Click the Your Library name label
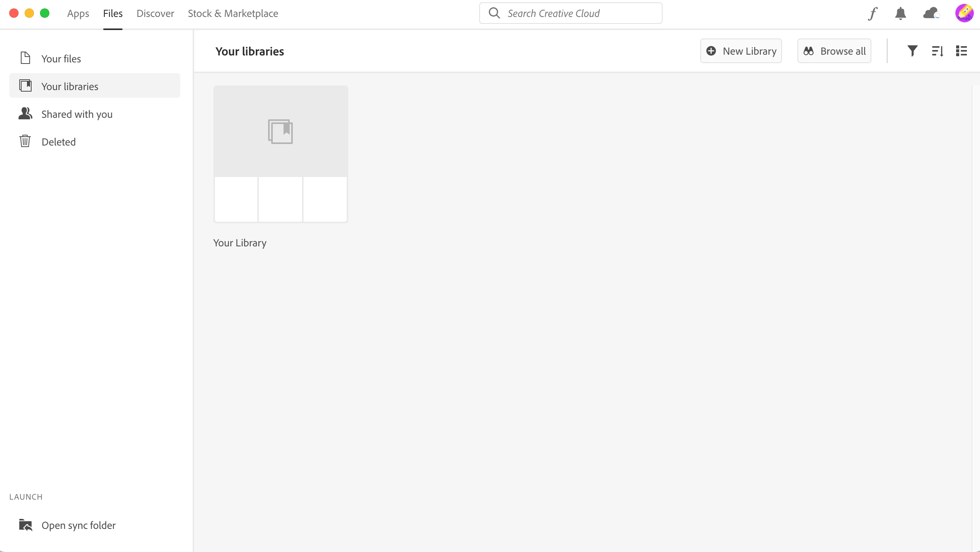This screenshot has width=980, height=552. coord(240,243)
